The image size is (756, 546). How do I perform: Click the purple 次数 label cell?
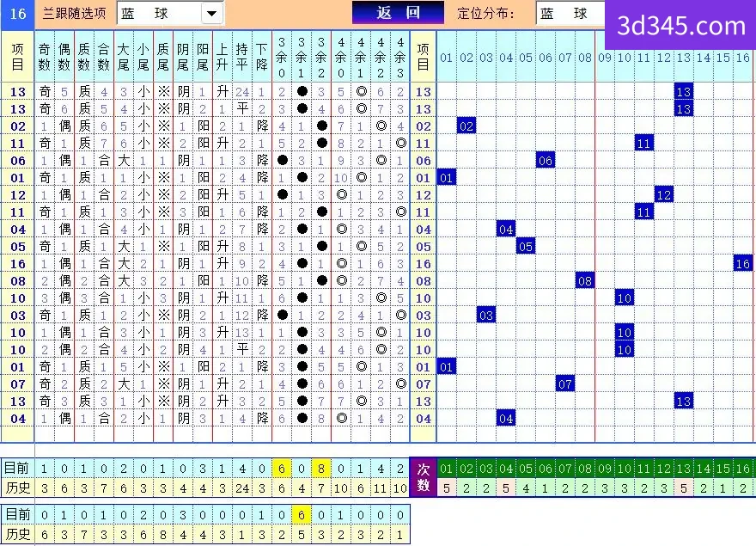(x=424, y=477)
